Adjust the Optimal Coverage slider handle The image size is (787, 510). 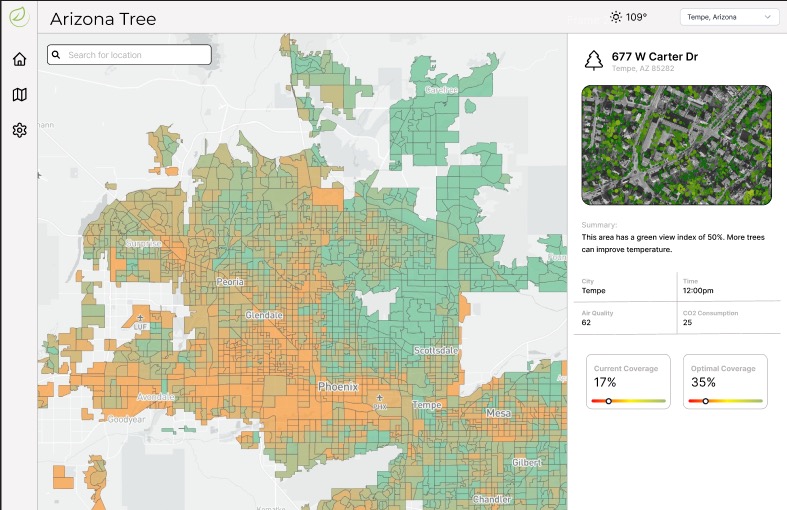[705, 401]
